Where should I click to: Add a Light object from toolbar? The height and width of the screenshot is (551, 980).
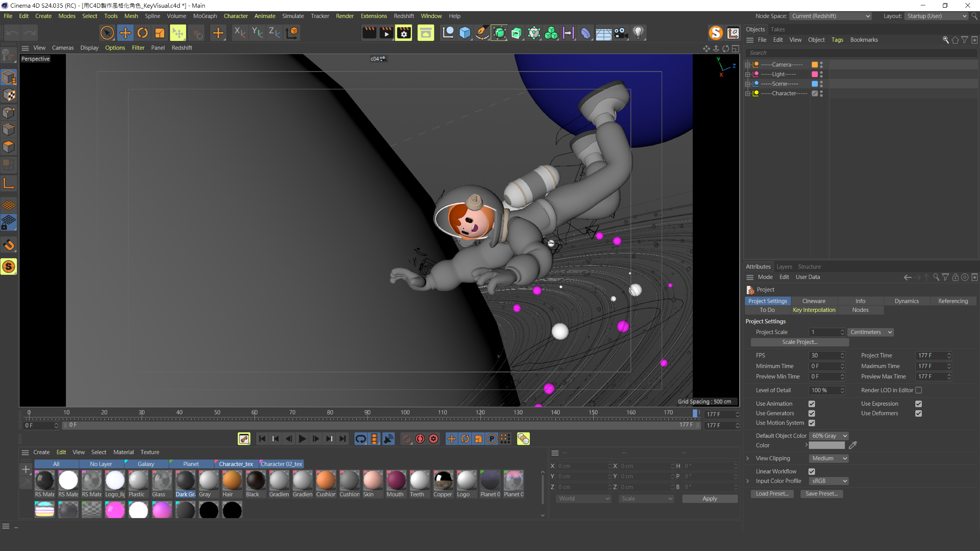pos(638,33)
